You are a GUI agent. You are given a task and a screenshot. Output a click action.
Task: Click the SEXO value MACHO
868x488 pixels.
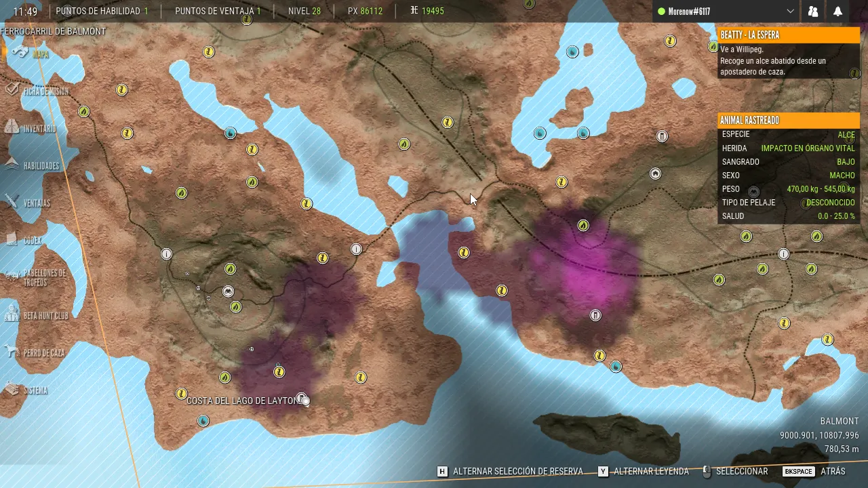[x=842, y=176]
